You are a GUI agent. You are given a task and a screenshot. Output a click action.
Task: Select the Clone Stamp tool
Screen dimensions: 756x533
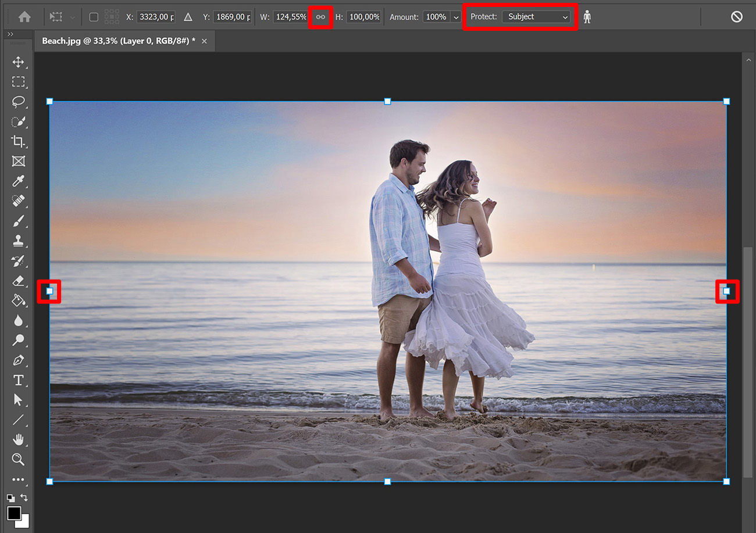click(18, 241)
